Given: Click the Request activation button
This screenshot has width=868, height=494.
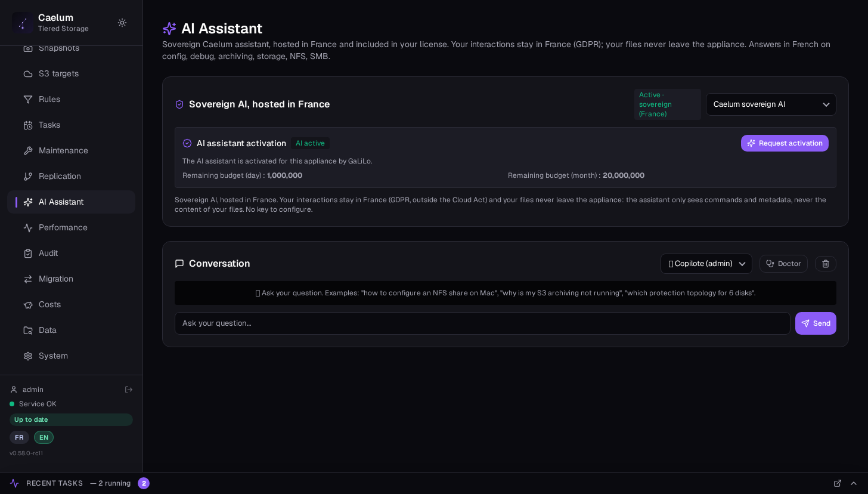Looking at the screenshot, I should (785, 143).
